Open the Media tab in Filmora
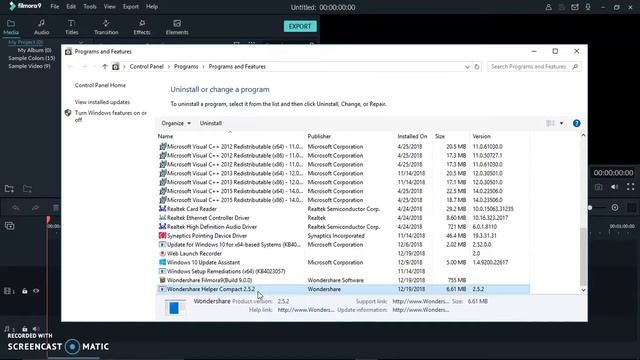This screenshot has height=360, width=640. point(11,27)
